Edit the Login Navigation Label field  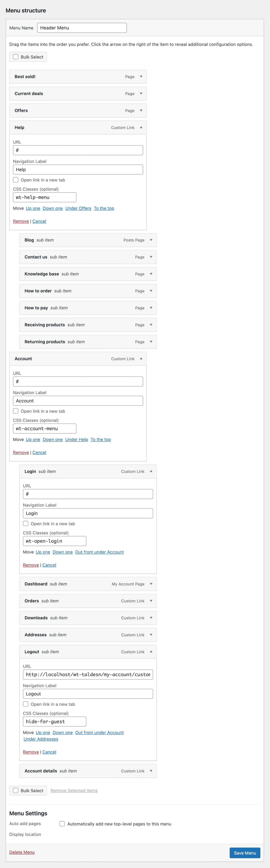[88, 513]
